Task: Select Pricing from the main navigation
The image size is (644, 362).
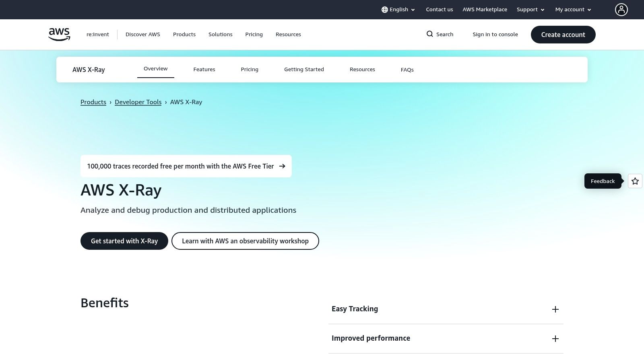Action: pos(254,34)
